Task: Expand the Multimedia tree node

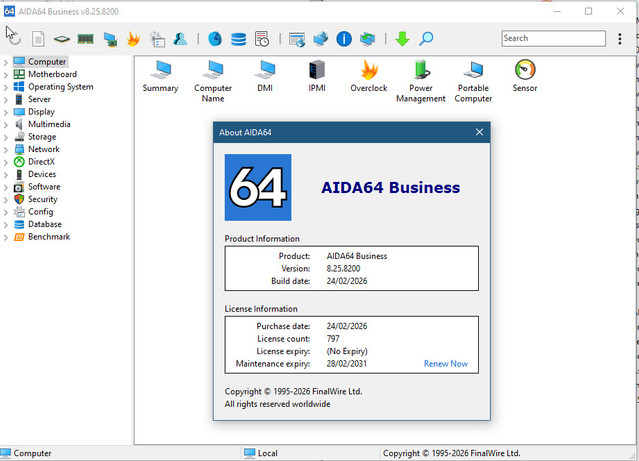Action: 6,125
